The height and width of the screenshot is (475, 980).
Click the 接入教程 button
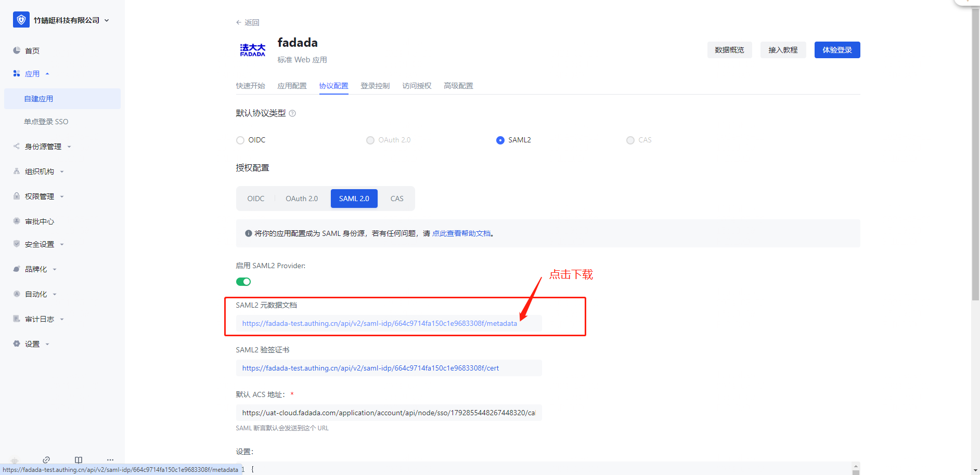783,50
